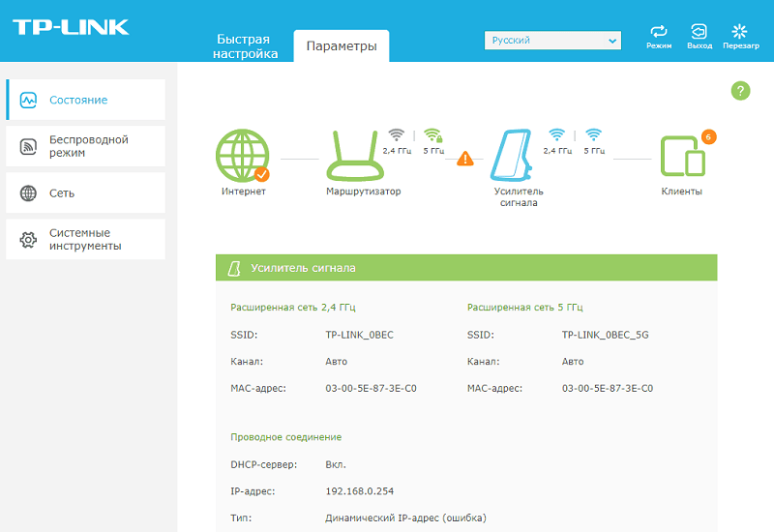Click the Усилитель сигнала section header text

(x=303, y=268)
